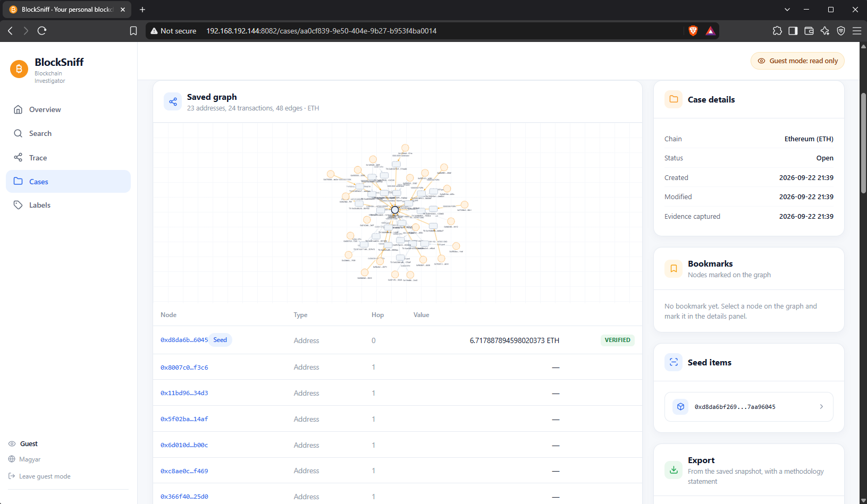Reload the page with refresh icon

point(42,31)
